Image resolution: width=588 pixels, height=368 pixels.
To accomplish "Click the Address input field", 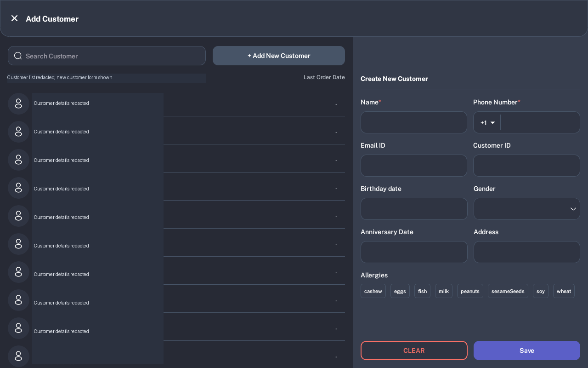I will coord(527,252).
